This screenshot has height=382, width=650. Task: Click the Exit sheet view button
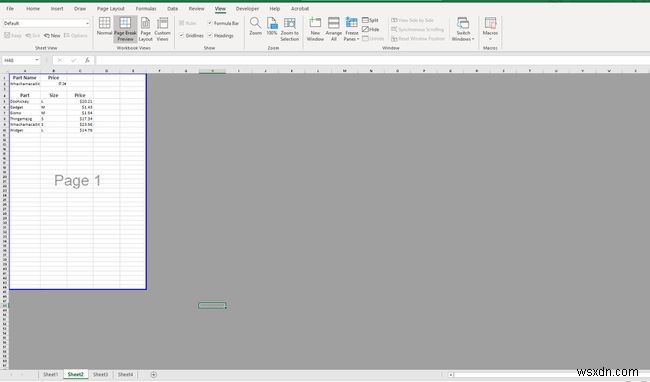pyautogui.click(x=33, y=36)
